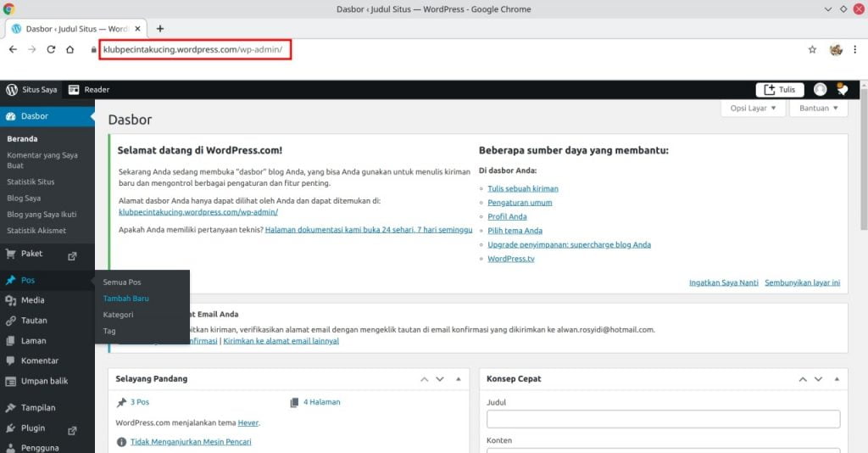Viewport: 868px width, 453px height.
Task: Go to the Chrome home page button
Action: pos(70,49)
